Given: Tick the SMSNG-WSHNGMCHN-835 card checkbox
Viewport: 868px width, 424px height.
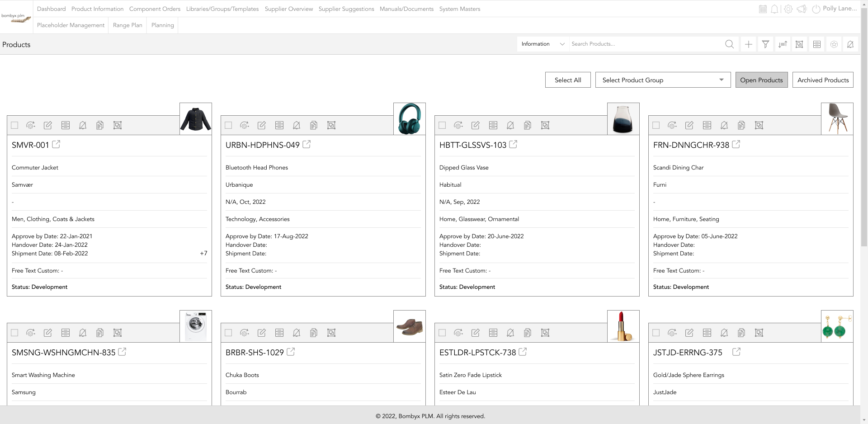Looking at the screenshot, I should (14, 333).
